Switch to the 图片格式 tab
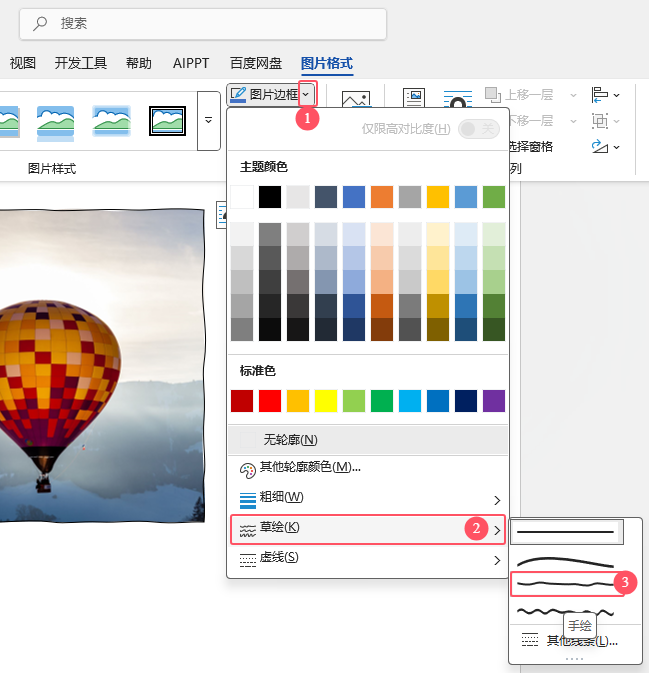 [x=327, y=64]
